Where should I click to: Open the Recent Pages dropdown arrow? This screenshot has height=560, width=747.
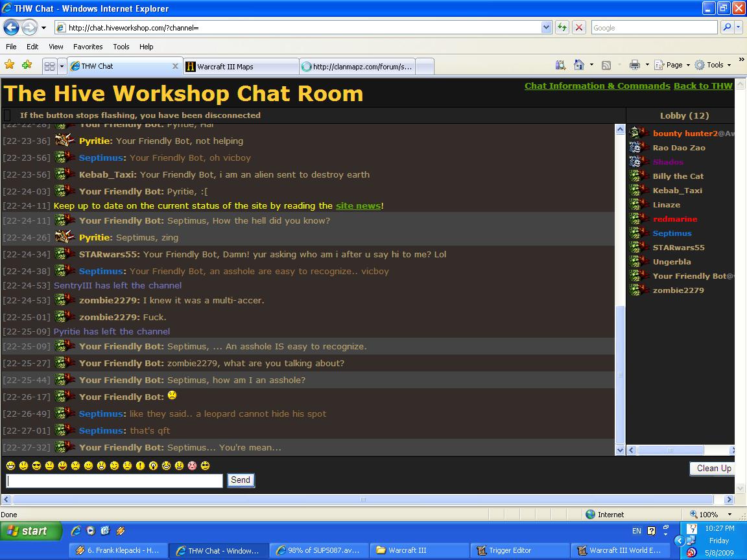tap(44, 28)
